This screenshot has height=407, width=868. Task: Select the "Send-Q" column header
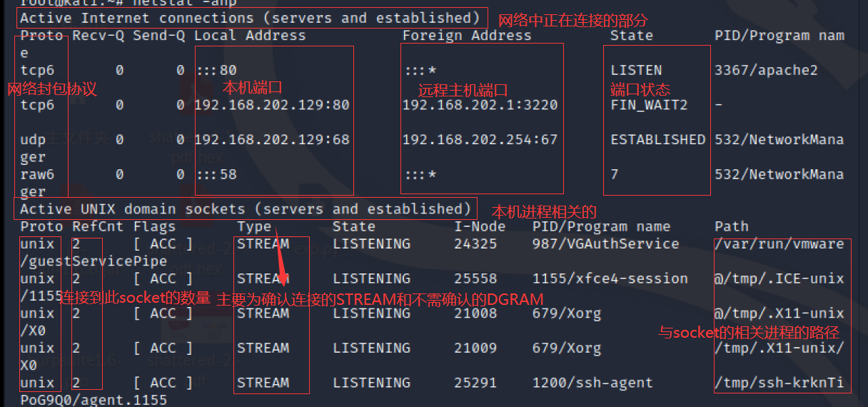click(x=159, y=35)
